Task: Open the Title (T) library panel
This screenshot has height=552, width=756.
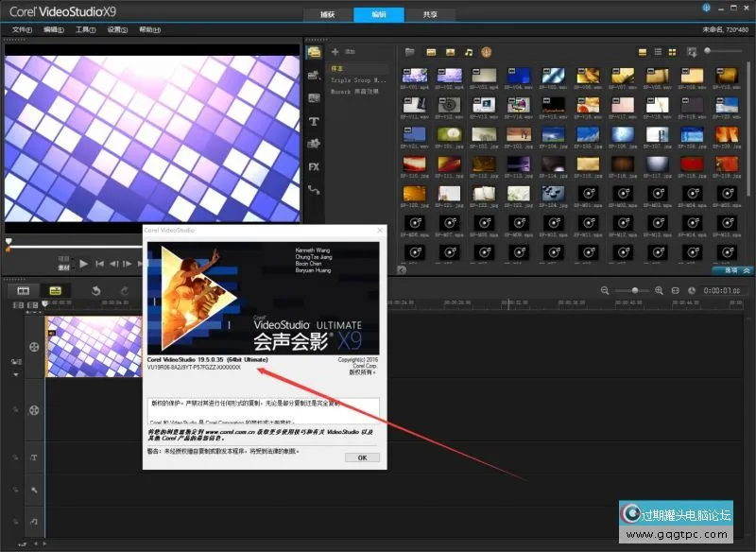Action: pyautogui.click(x=314, y=121)
